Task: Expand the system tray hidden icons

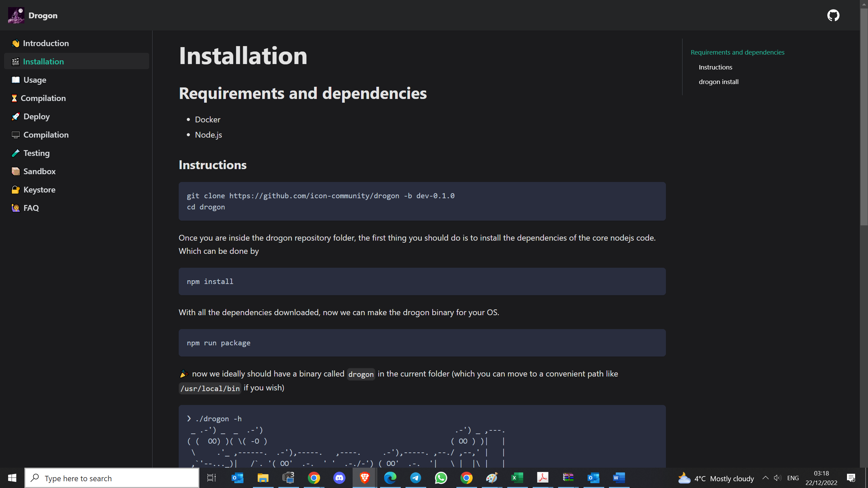Action: (x=765, y=478)
